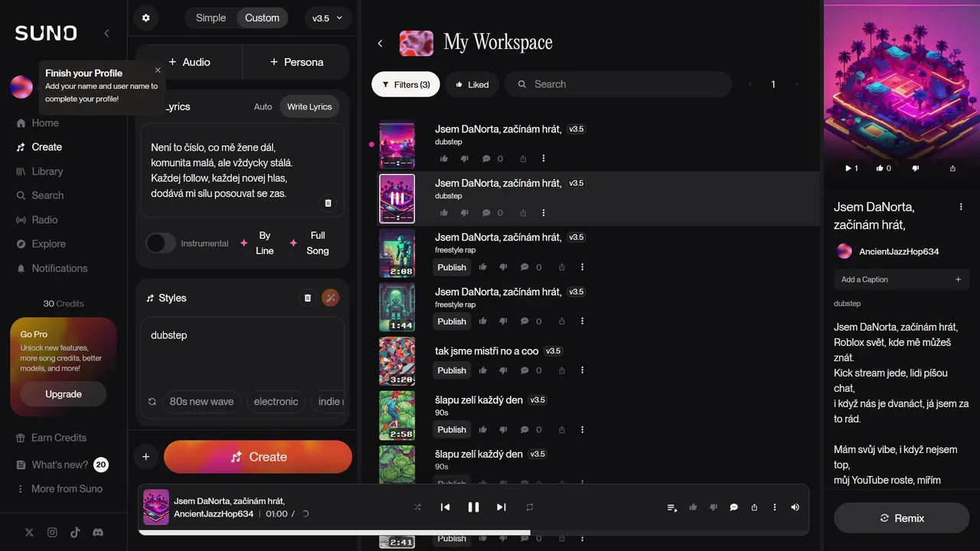Open Library in the sidebar
Screen dimensions: 980x551
[40, 171]
